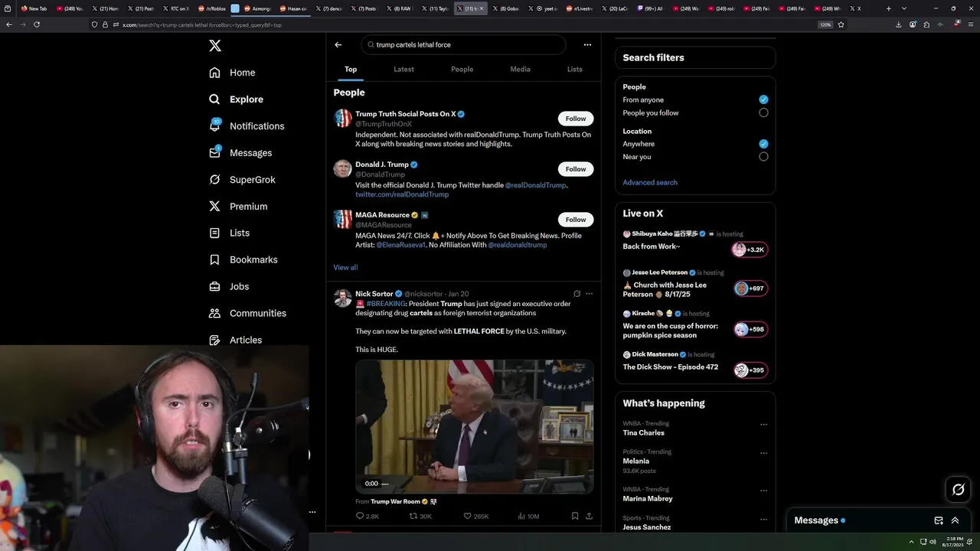
Task: Show hidden system tray icons
Action: 911,542
